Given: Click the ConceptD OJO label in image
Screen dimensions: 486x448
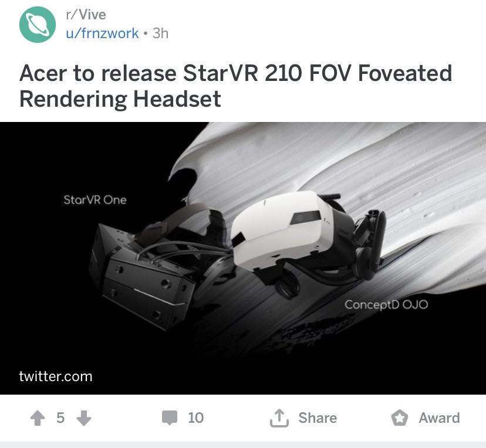Looking at the screenshot, I should tap(386, 305).
